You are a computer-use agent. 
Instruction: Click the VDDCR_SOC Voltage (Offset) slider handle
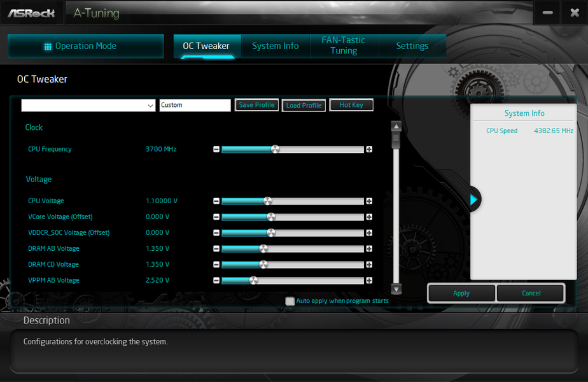(271, 233)
